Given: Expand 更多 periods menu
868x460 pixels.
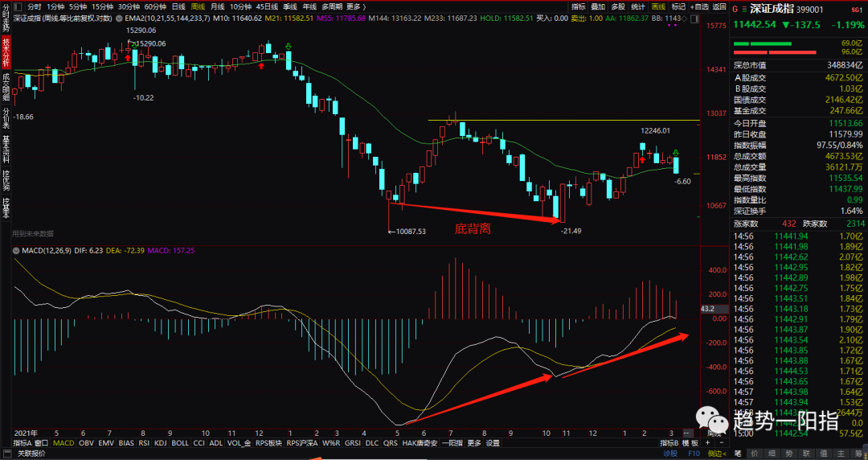Looking at the screenshot, I should (x=356, y=6).
